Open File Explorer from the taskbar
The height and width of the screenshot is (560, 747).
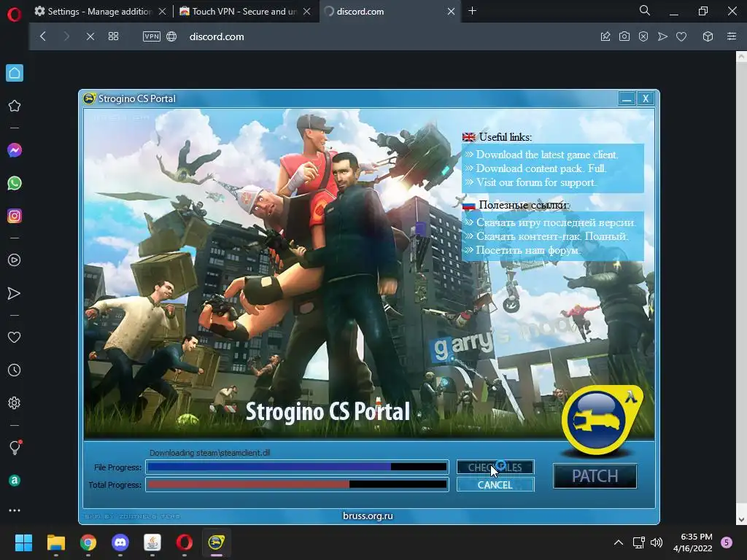click(55, 542)
